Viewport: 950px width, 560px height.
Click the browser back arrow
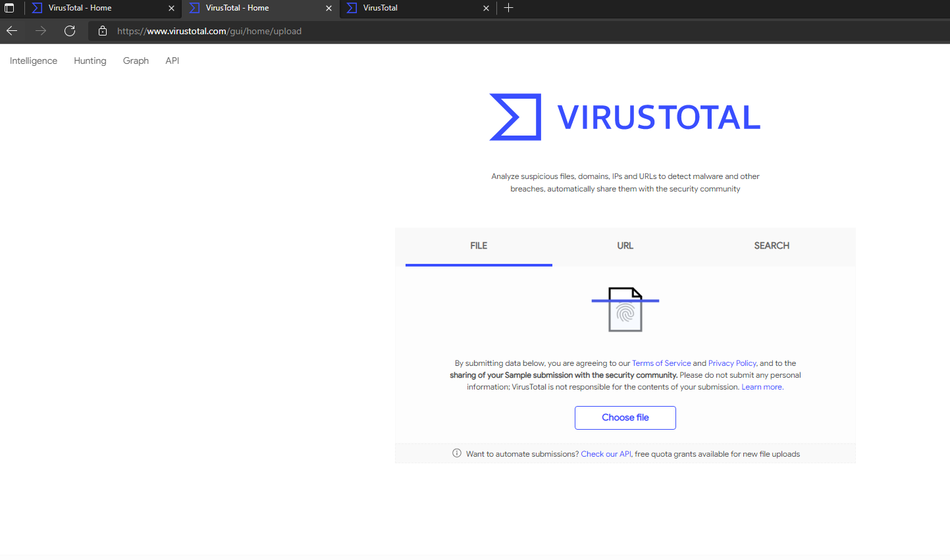[x=12, y=31]
